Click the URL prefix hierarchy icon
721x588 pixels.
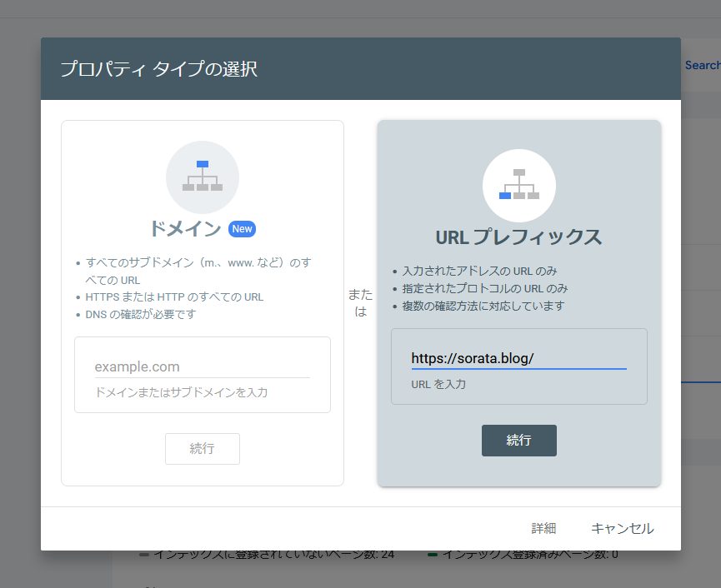pos(519,185)
